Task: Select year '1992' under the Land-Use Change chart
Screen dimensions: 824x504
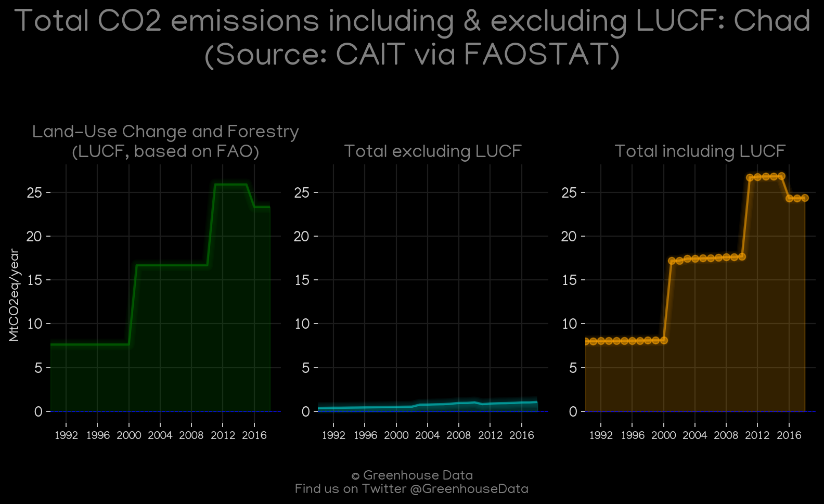Action: (x=66, y=435)
